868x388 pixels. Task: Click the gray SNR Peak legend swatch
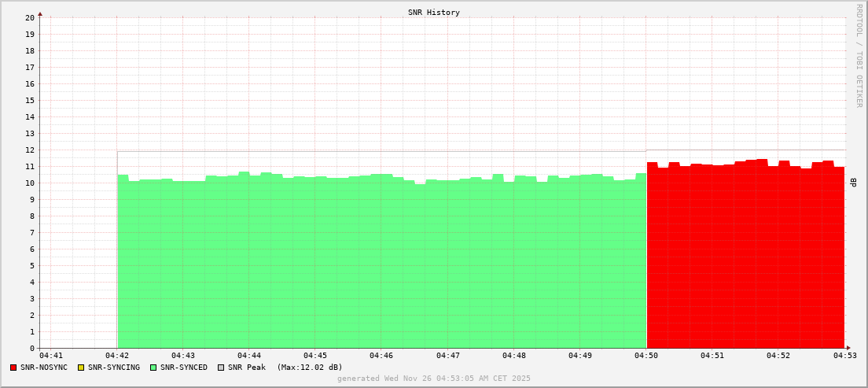221,368
